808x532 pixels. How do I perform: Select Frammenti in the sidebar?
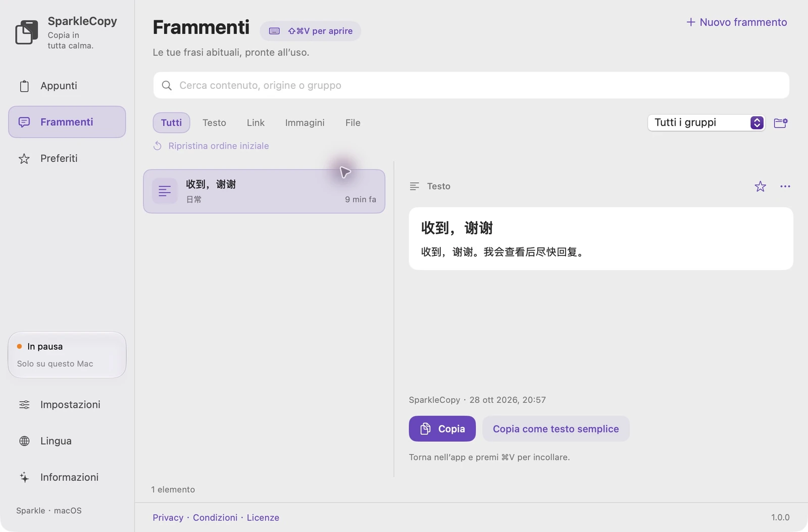(67, 122)
